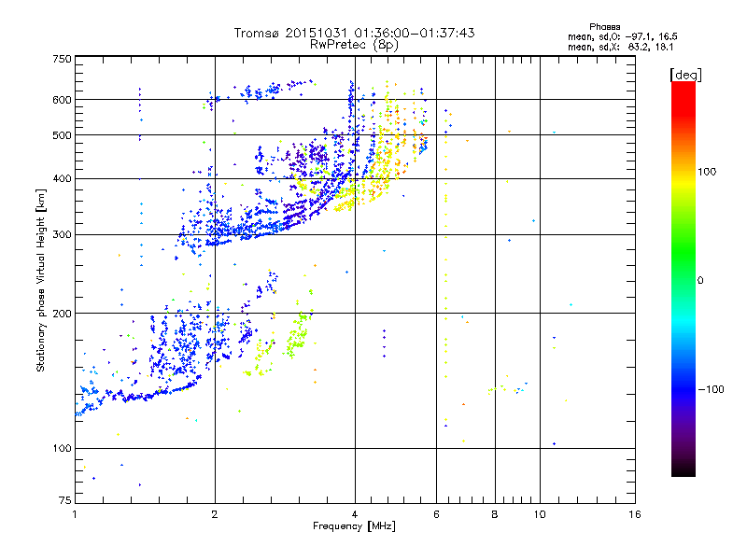This screenshot has width=747, height=560.
Task: Click the 'mean, sd,X: 83.2, 18.1' line
Action: pos(620,47)
